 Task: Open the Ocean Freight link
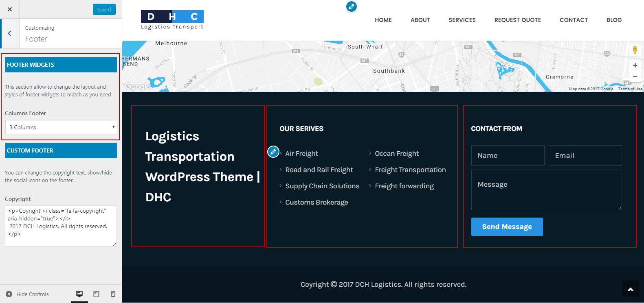(x=397, y=153)
